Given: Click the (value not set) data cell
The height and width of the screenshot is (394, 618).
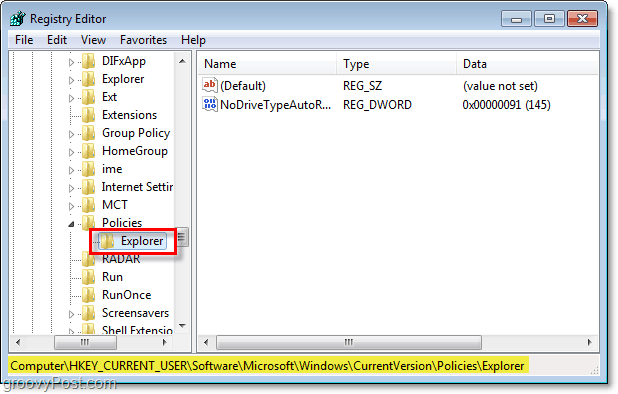Looking at the screenshot, I should point(500,86).
